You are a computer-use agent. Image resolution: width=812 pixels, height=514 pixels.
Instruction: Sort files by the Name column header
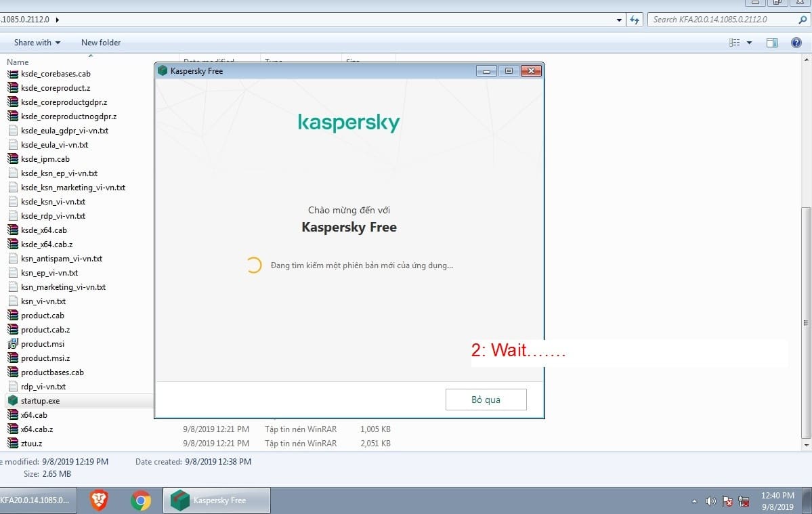click(18, 62)
